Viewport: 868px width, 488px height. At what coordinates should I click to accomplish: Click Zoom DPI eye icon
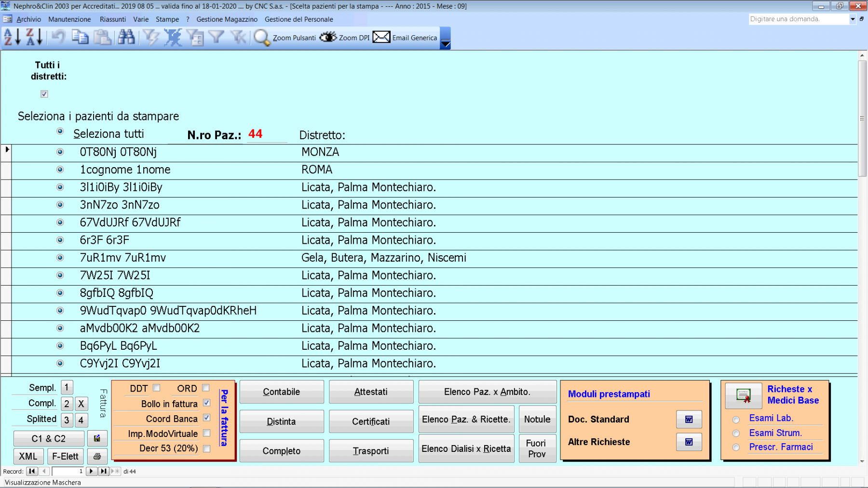click(x=328, y=38)
